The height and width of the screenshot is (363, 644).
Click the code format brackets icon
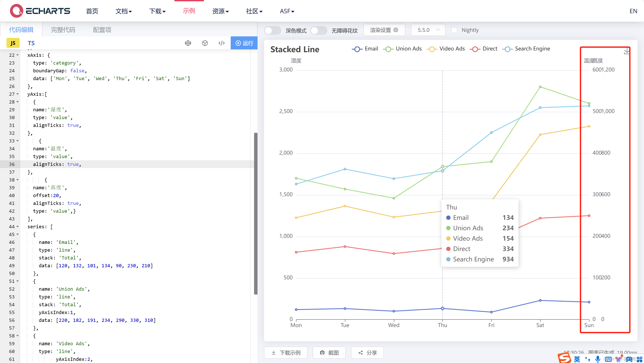(222, 43)
